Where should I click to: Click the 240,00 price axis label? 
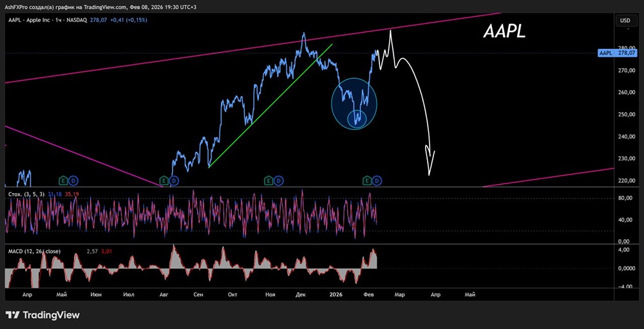(627, 136)
